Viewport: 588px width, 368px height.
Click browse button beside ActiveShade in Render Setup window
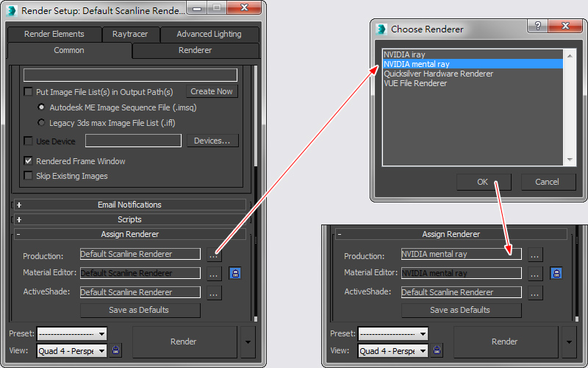214,293
